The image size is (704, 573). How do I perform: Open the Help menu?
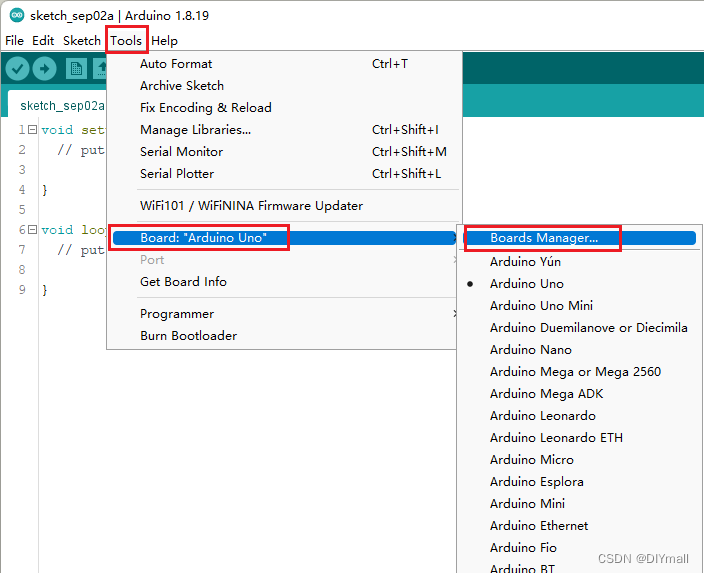[164, 41]
